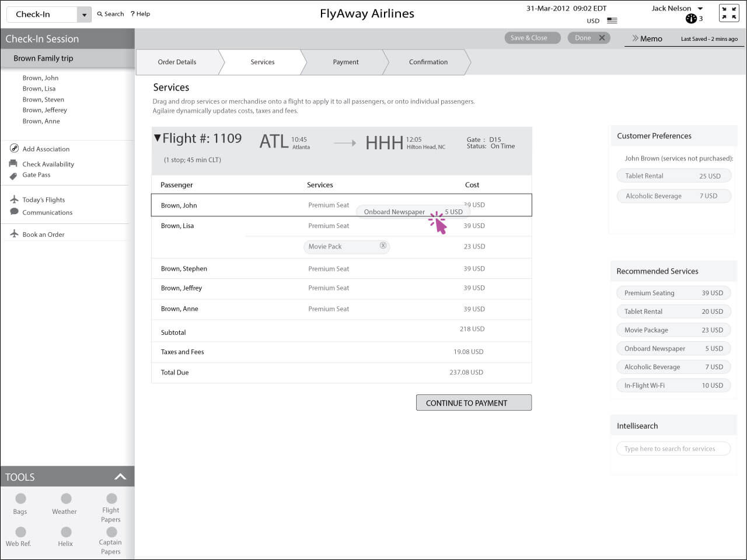
Task: Click Add Association
Action: pyautogui.click(x=45, y=149)
